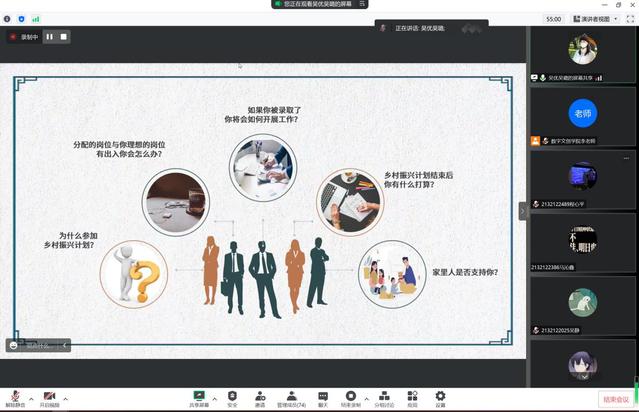Screen dimensions: 639x412
Task: Open Breakout Discussion groups
Action: point(384,396)
